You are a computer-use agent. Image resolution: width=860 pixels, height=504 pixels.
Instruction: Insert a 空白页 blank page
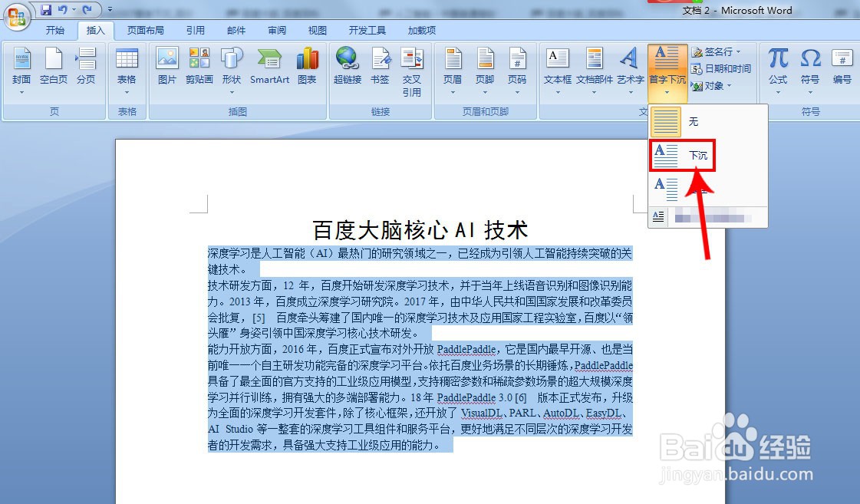(53, 66)
